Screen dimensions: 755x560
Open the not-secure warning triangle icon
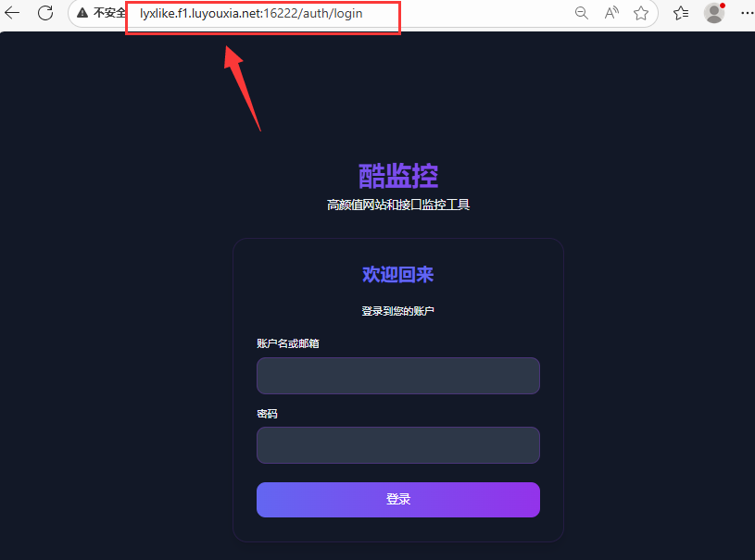click(82, 13)
